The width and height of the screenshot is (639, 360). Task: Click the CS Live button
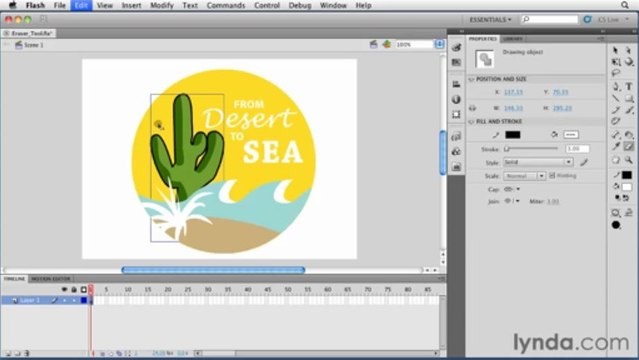[x=608, y=20]
